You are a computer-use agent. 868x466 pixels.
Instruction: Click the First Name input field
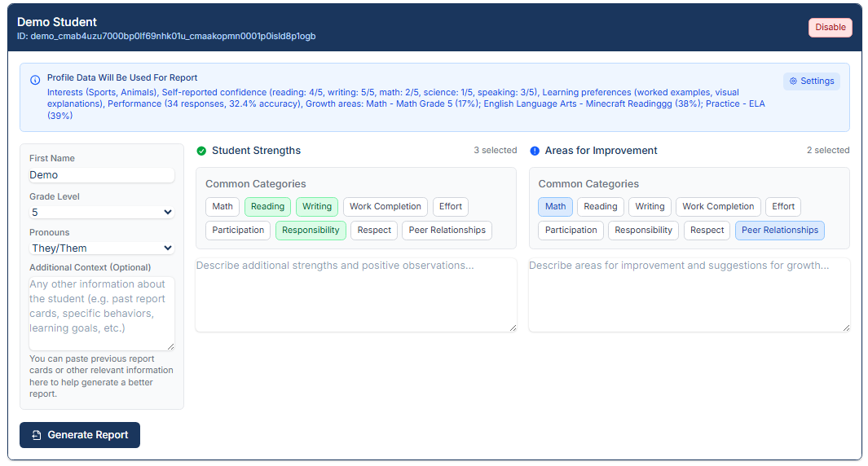pyautogui.click(x=102, y=175)
